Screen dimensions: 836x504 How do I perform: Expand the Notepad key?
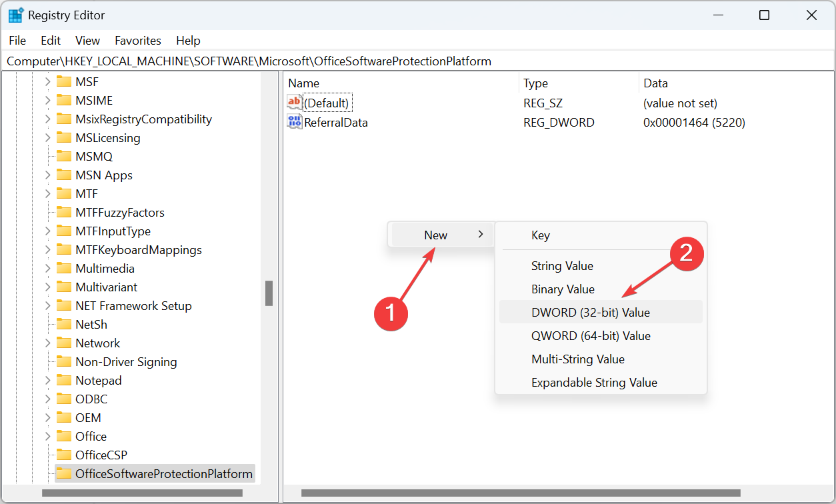coord(47,381)
